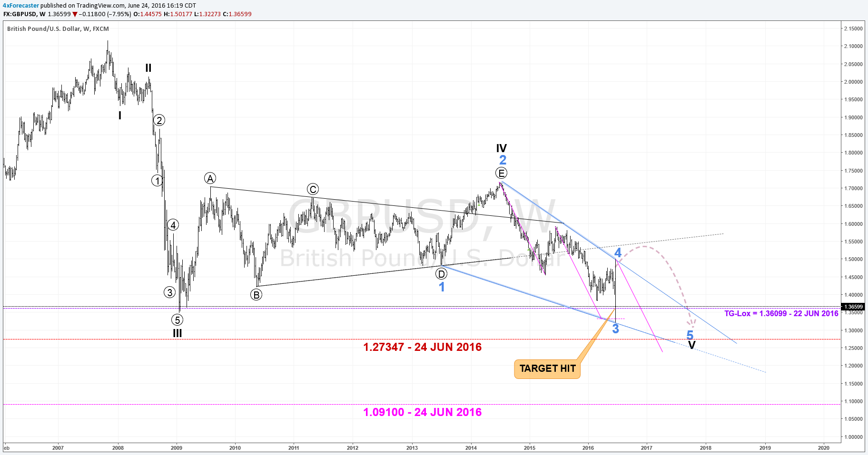
Task: Click the black wave label V
Action: 692,345
